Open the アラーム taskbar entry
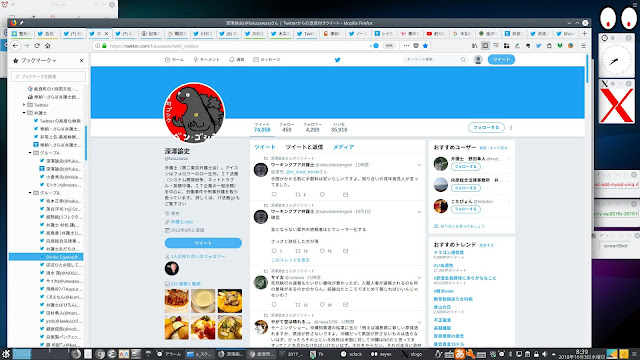This screenshot has height=360, width=640. [169, 354]
